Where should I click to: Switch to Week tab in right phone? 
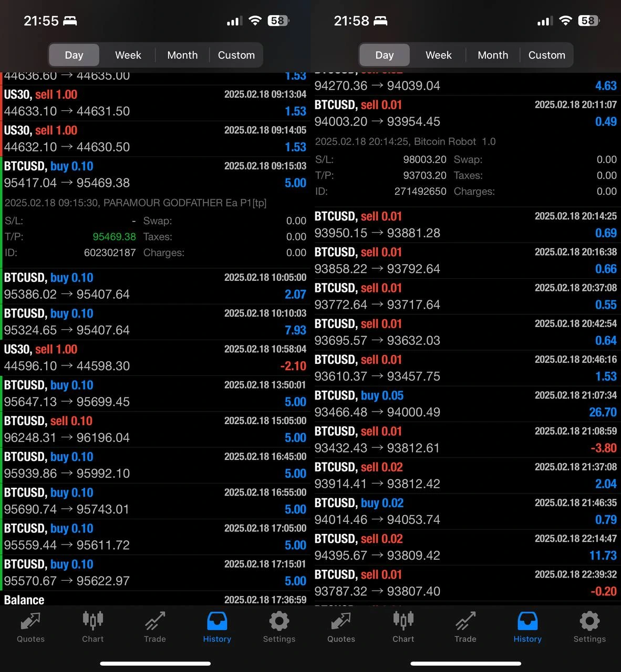(x=439, y=55)
